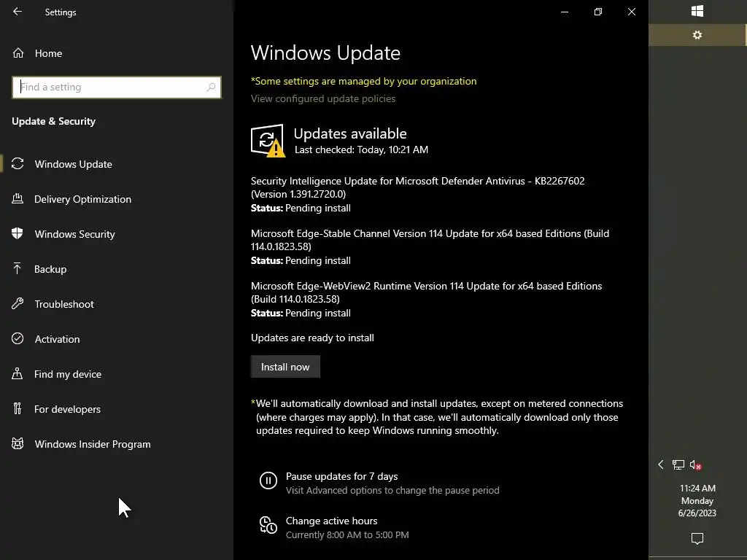
Task: Click the Windows Update page title
Action: point(325,52)
